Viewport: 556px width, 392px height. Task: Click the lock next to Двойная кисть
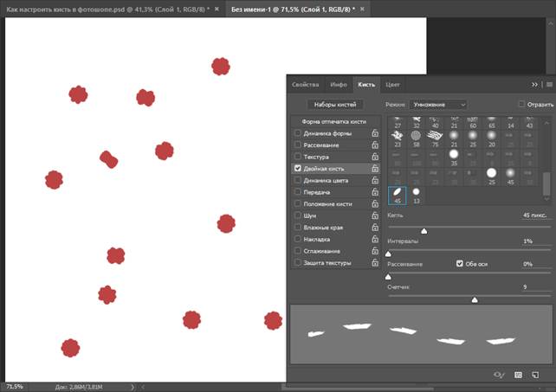coord(375,169)
